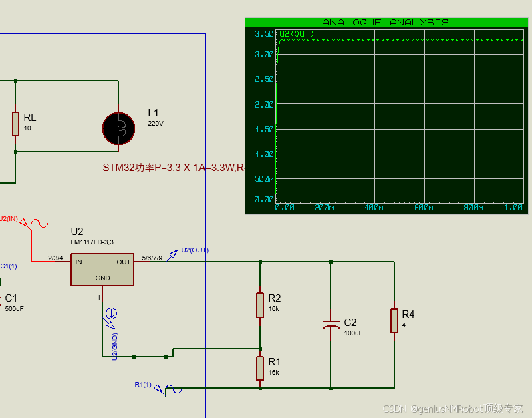532x418 pixels.
Task: Click the LM1117LD-3,3 part label
Action: click(x=92, y=242)
